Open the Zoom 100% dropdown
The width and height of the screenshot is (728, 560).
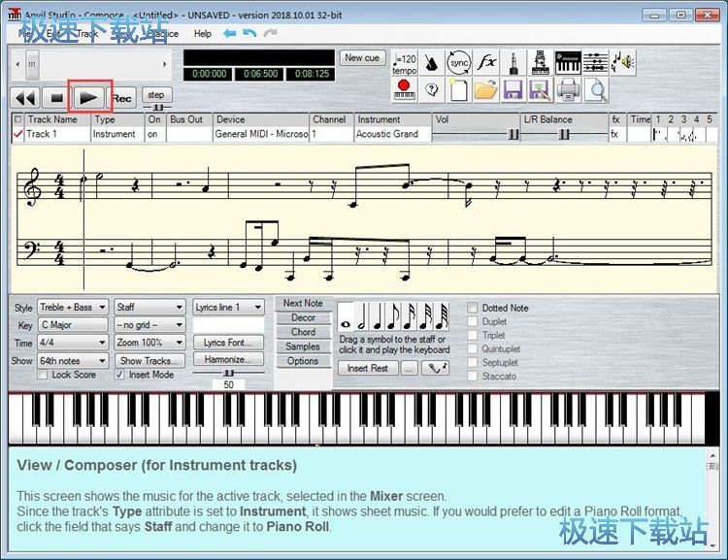pos(149,343)
